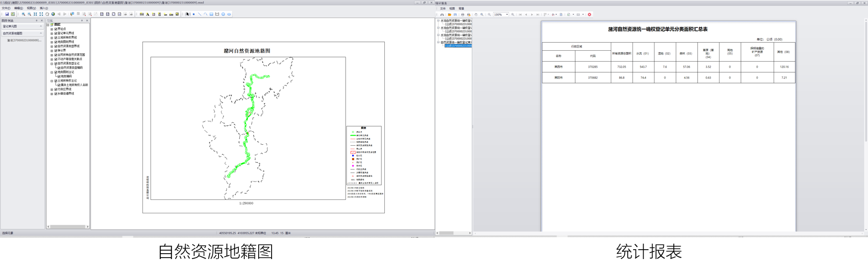The width and height of the screenshot is (868, 271).
Task: Toggle the 争议界 layer checkbox
Action: [x=56, y=51]
